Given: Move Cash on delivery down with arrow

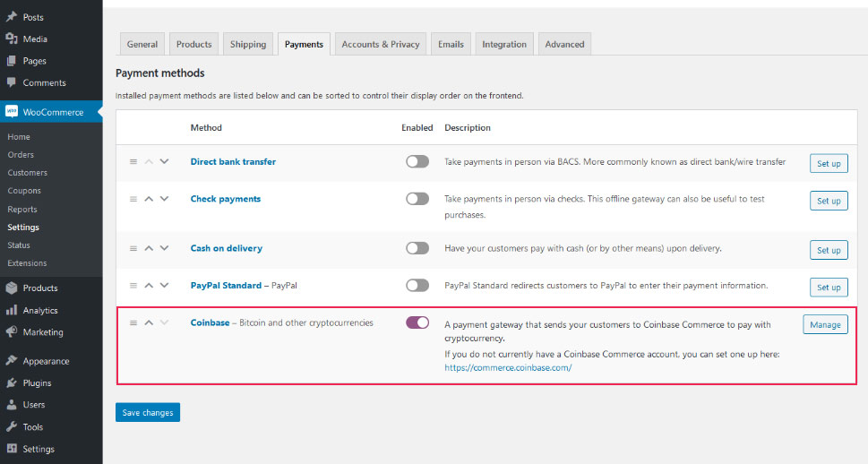Looking at the screenshot, I should click(x=165, y=248).
